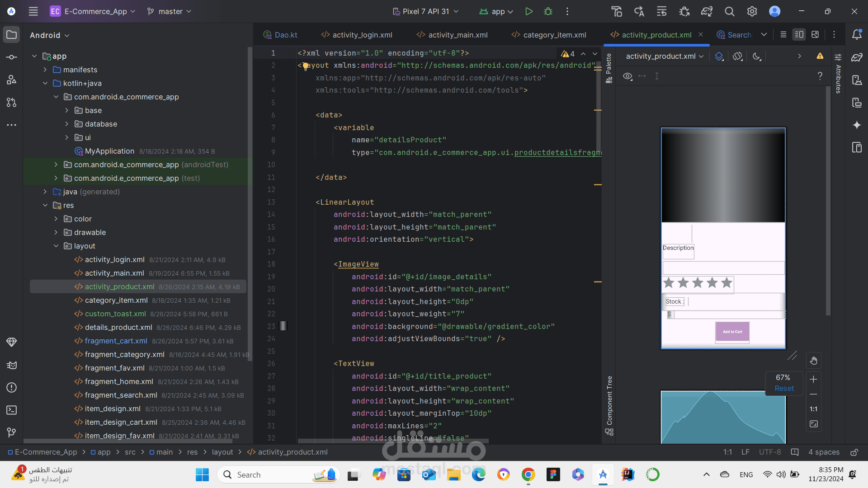Open the Logcat tool window
The image size is (868, 488).
click(12, 365)
